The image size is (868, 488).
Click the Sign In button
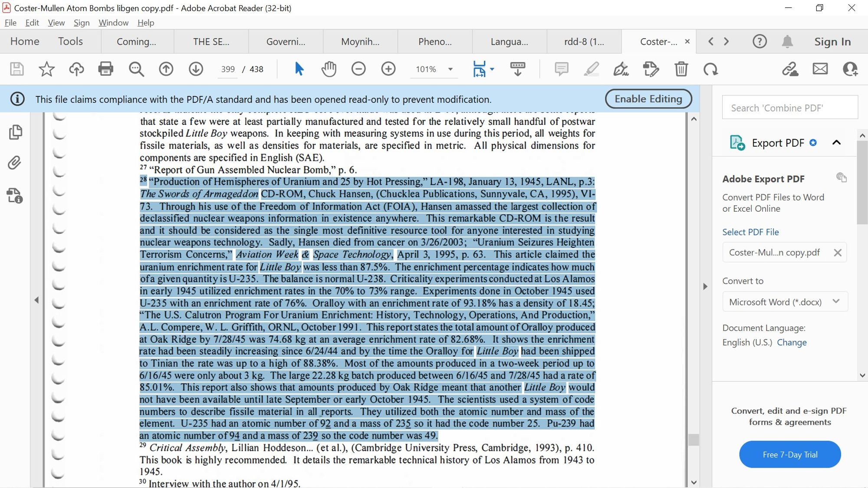pos(832,42)
